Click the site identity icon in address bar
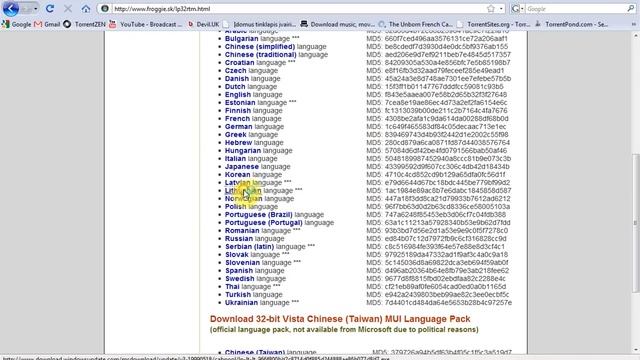Image resolution: width=640 pixels, height=360 pixels. click(x=105, y=9)
